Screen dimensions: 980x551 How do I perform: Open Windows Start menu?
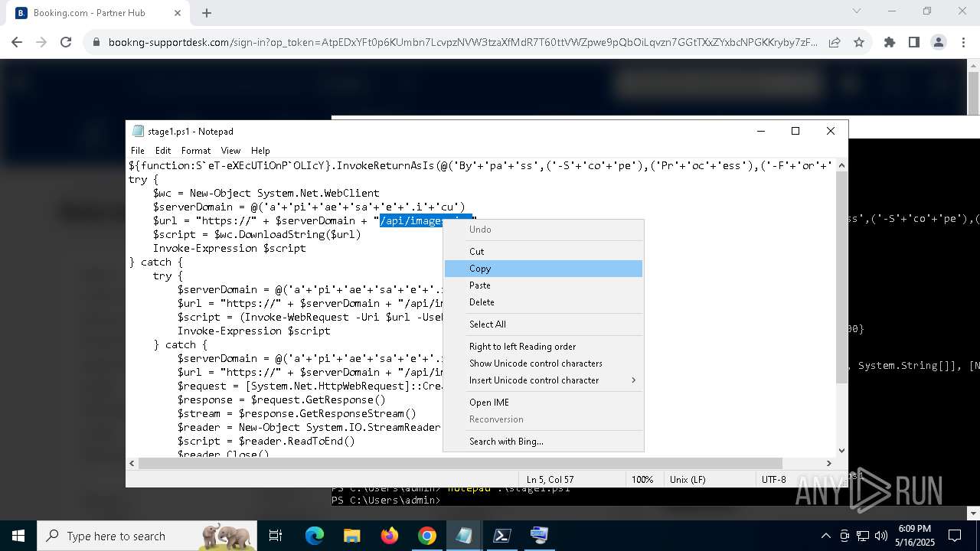tap(18, 536)
